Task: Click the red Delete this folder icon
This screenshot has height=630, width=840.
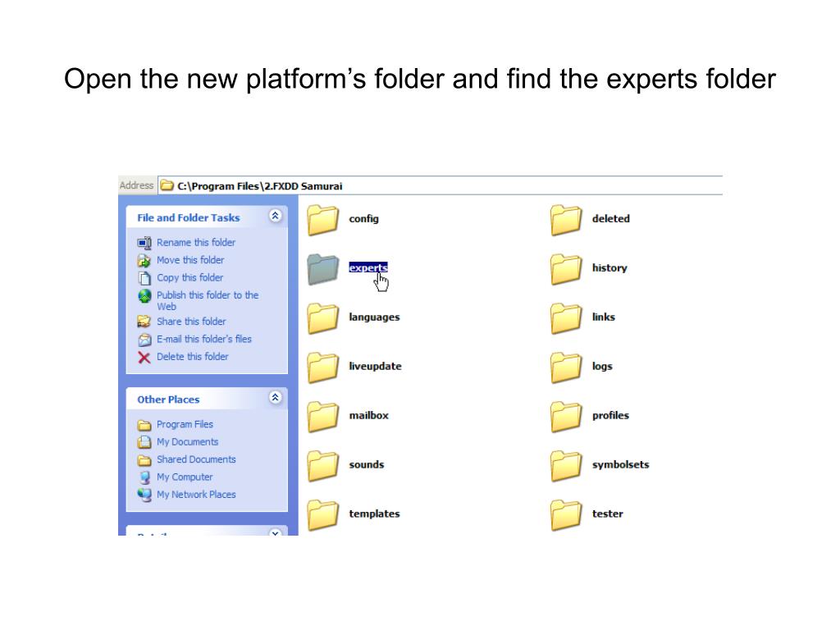Action: 144,358
